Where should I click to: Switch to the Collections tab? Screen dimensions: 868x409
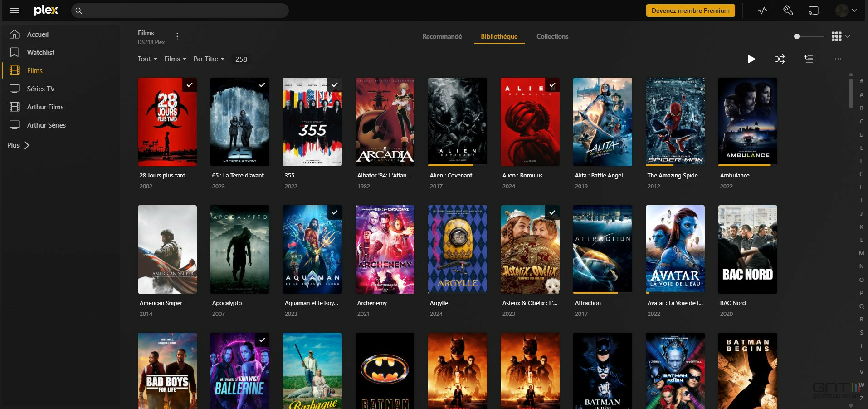coord(552,36)
